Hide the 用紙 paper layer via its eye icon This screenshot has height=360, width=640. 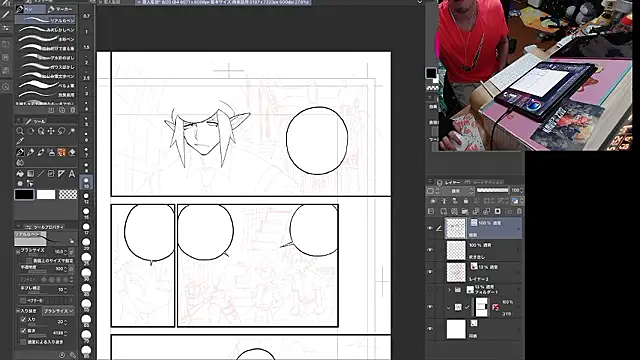click(x=430, y=329)
